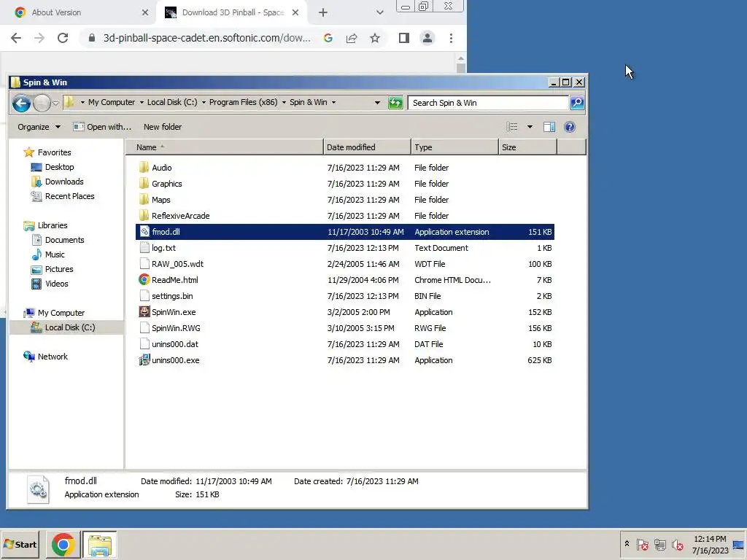Click the ReadMe.html Chrome icon
The width and height of the screenshot is (747, 560).
coord(144,279)
